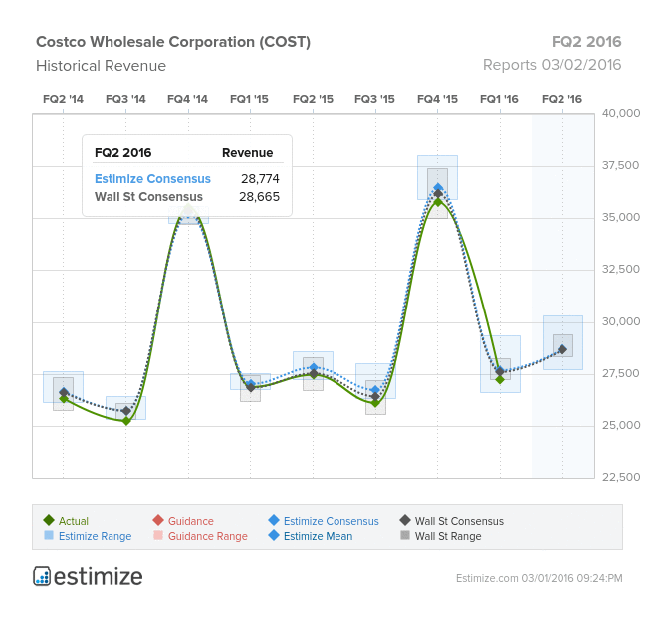Click the FQ2 '14 Wall St consensus point
The image size is (672, 617).
(x=64, y=392)
